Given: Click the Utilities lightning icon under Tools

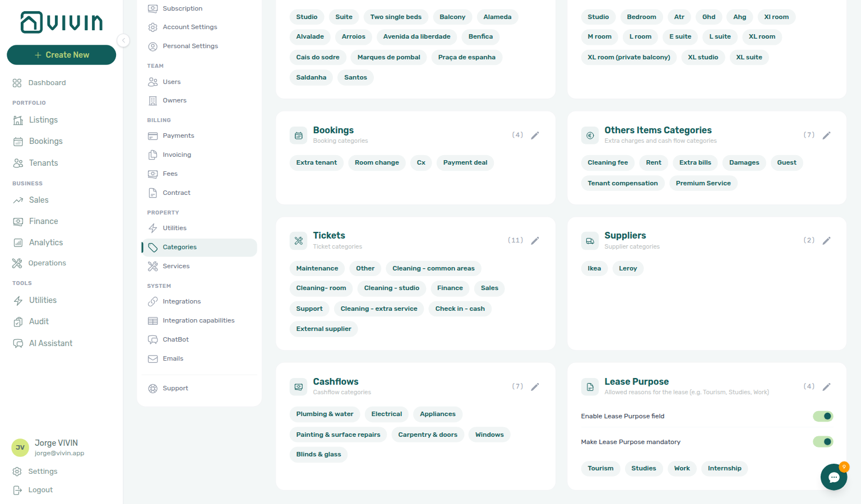Looking at the screenshot, I should coord(18,301).
